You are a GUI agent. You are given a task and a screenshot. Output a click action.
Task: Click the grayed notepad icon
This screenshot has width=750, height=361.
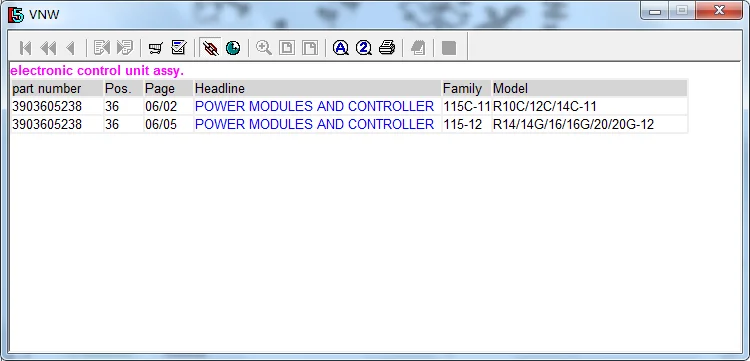click(x=418, y=48)
